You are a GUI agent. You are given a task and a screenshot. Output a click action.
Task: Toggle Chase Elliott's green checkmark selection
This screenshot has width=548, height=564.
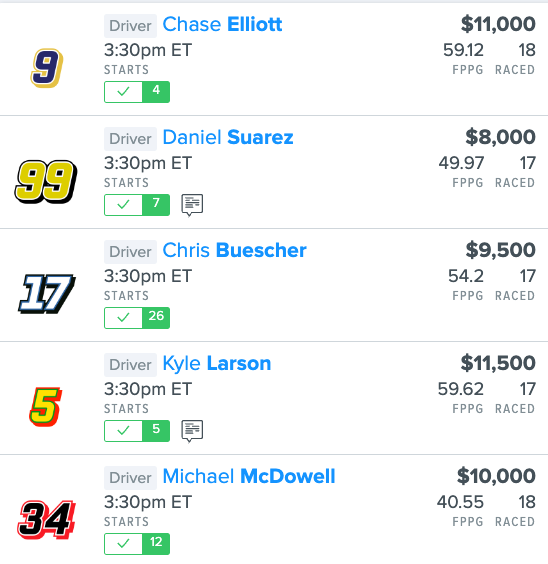click(x=123, y=92)
